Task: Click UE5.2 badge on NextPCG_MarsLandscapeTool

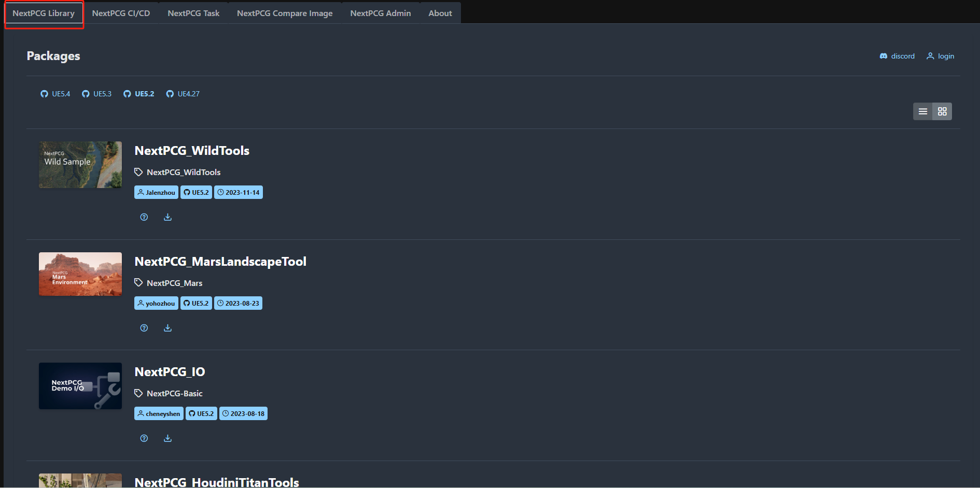Action: pos(196,303)
